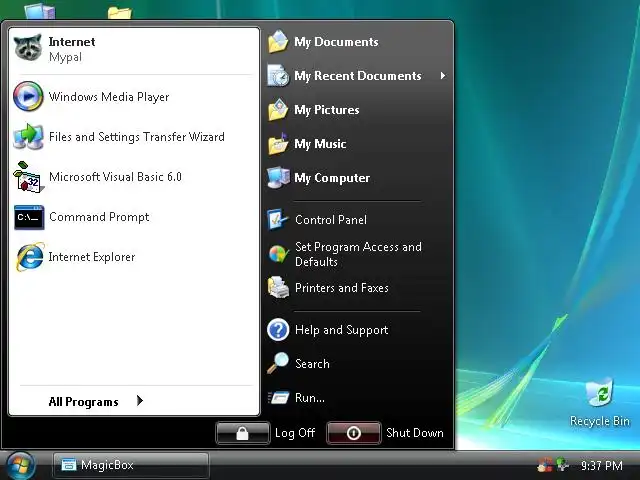
Task: Click the 9:37 PM taskbar clock
Action: click(x=602, y=465)
